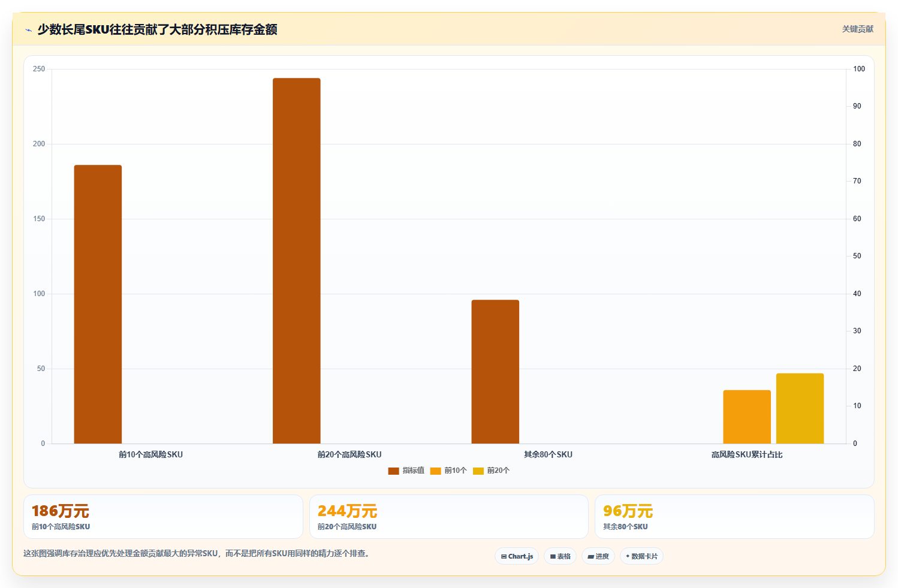Click the orange 前10个 cumulative share bar
This screenshot has width=898, height=588.
pyautogui.click(x=747, y=417)
